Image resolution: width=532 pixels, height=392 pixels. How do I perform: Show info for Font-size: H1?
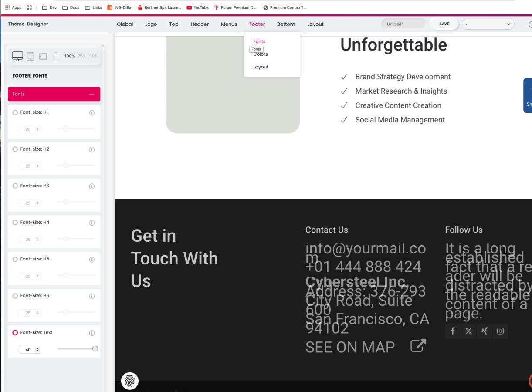91,113
